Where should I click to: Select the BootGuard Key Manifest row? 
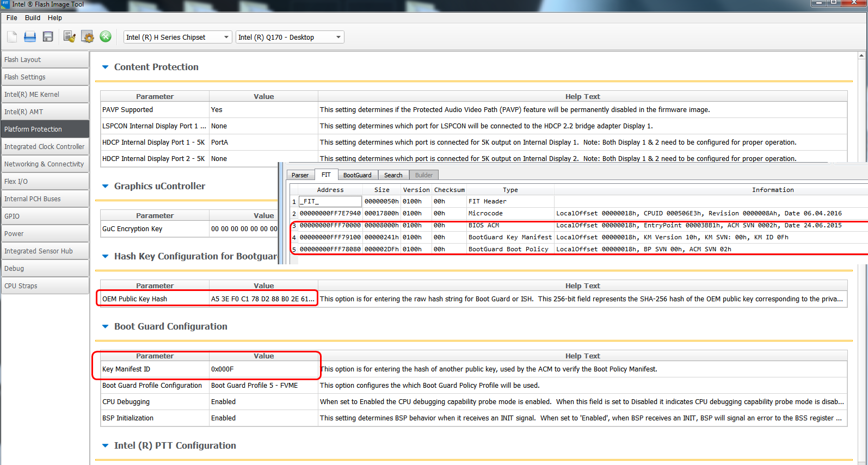click(580, 237)
